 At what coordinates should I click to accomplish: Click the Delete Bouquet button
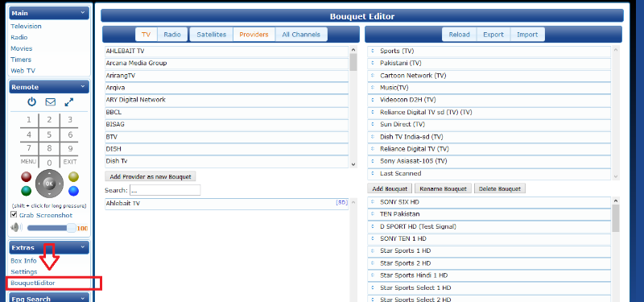pyautogui.click(x=500, y=188)
